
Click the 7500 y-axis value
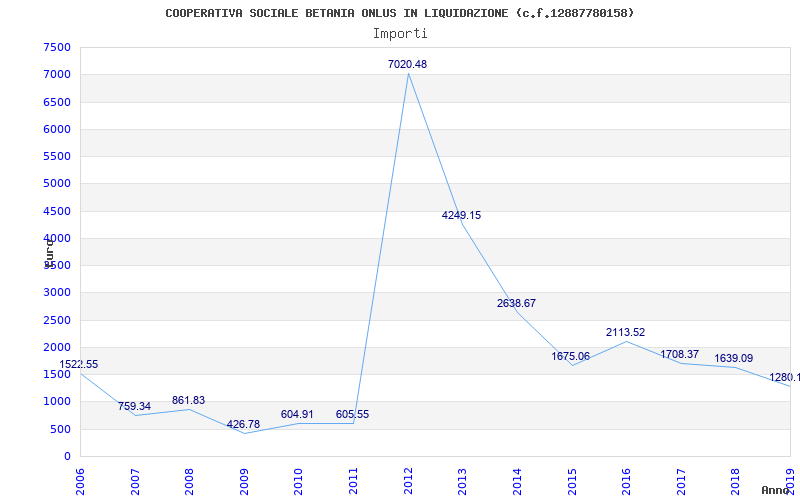pyautogui.click(x=57, y=48)
